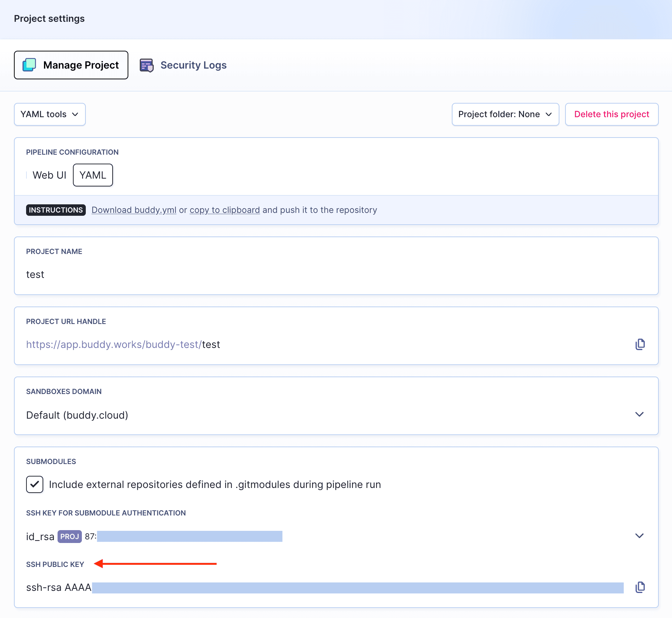Click the PROJ badge next to id_rsa
672x618 pixels.
point(70,537)
